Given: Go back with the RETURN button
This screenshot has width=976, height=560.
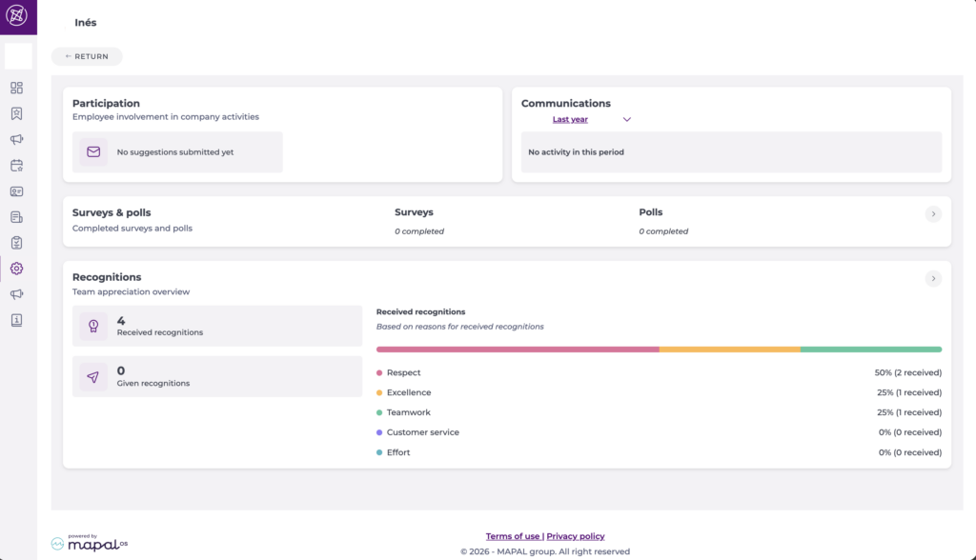Looking at the screenshot, I should coord(87,56).
